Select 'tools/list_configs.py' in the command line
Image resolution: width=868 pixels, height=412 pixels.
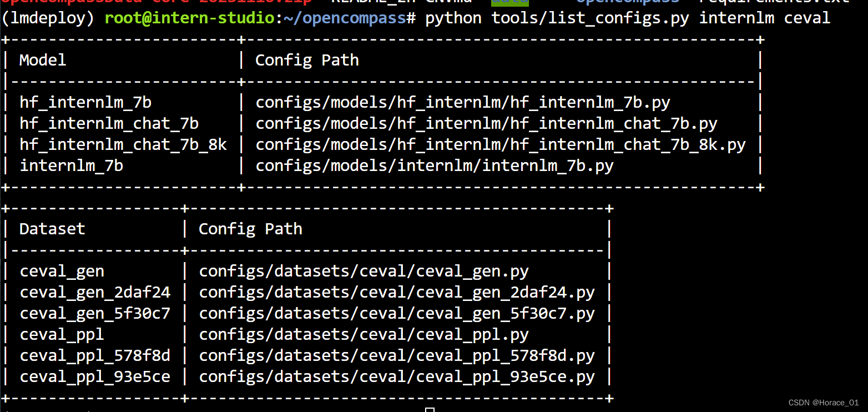[591, 18]
